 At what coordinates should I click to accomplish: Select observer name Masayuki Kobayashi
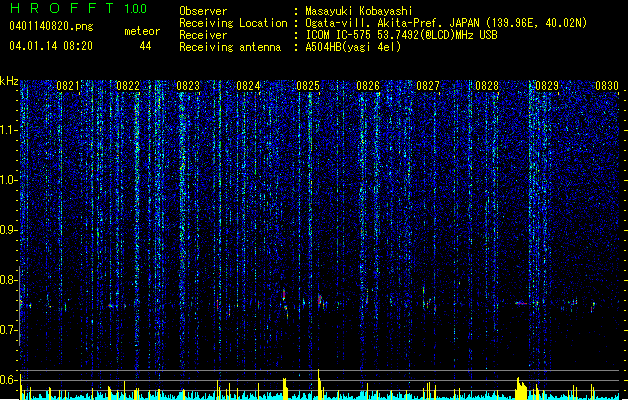359,11
